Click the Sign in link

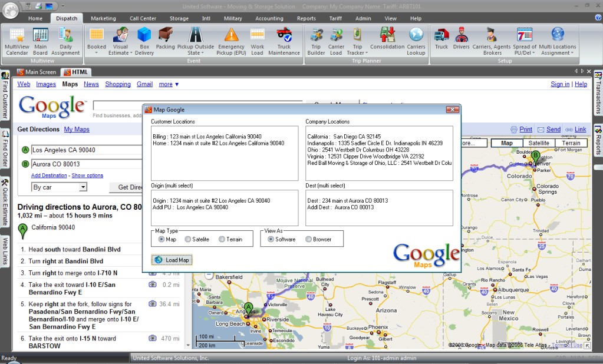tap(560, 84)
